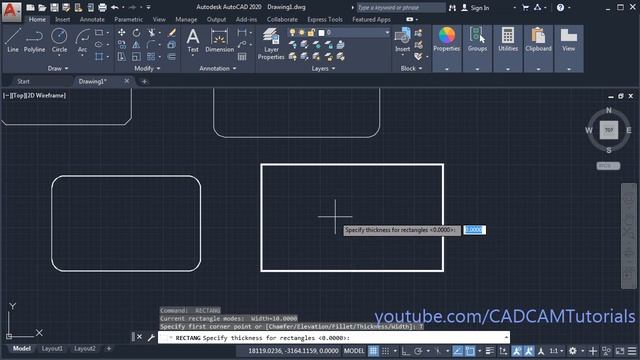
Task: Open the Clipboard panel button
Action: (x=538, y=48)
